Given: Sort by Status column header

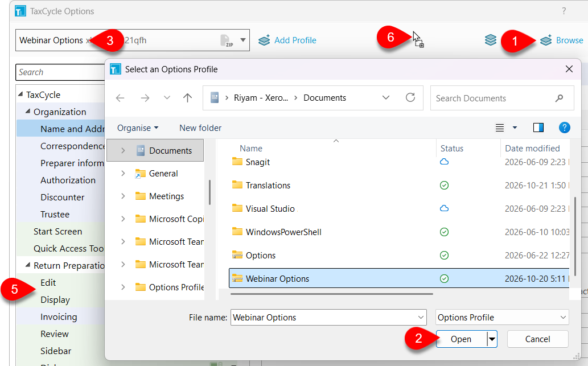Looking at the screenshot, I should pos(452,149).
